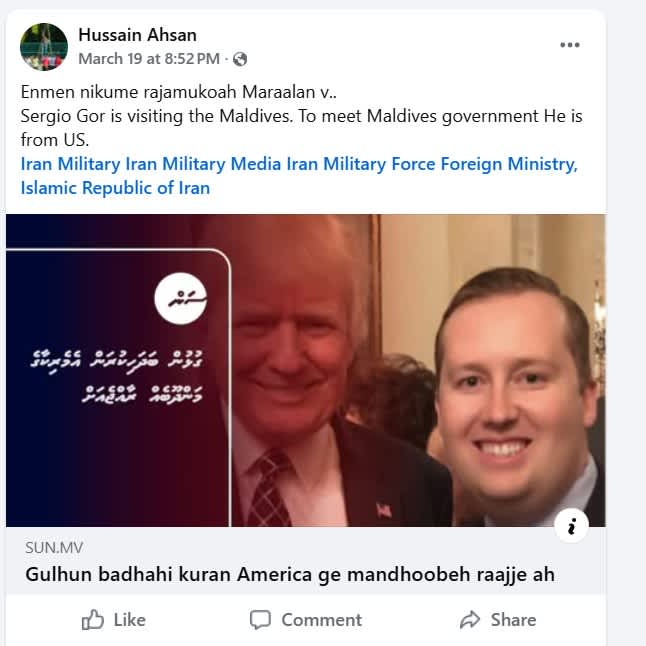Click the Share button label

pos(513,620)
